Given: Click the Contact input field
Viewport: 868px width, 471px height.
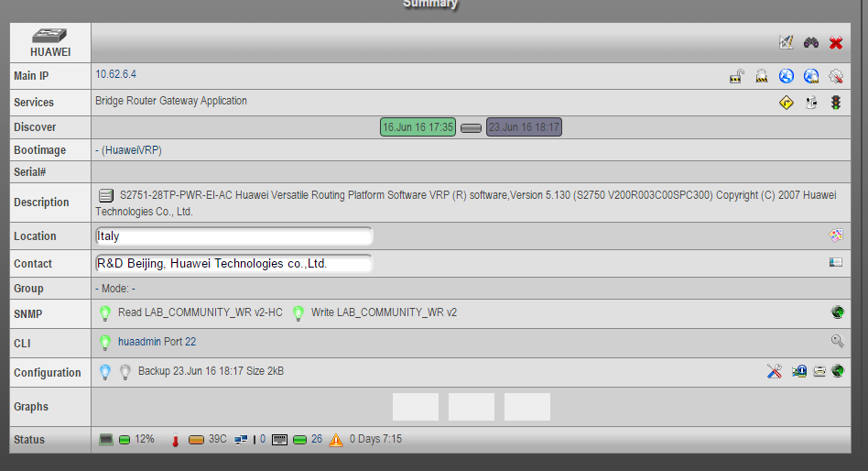Looking at the screenshot, I should [x=233, y=264].
